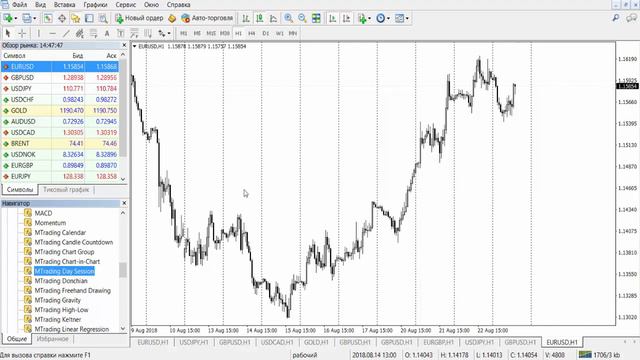The width and height of the screenshot is (640, 360).
Task: Select the equidistant channel tool
Action: 80,33
